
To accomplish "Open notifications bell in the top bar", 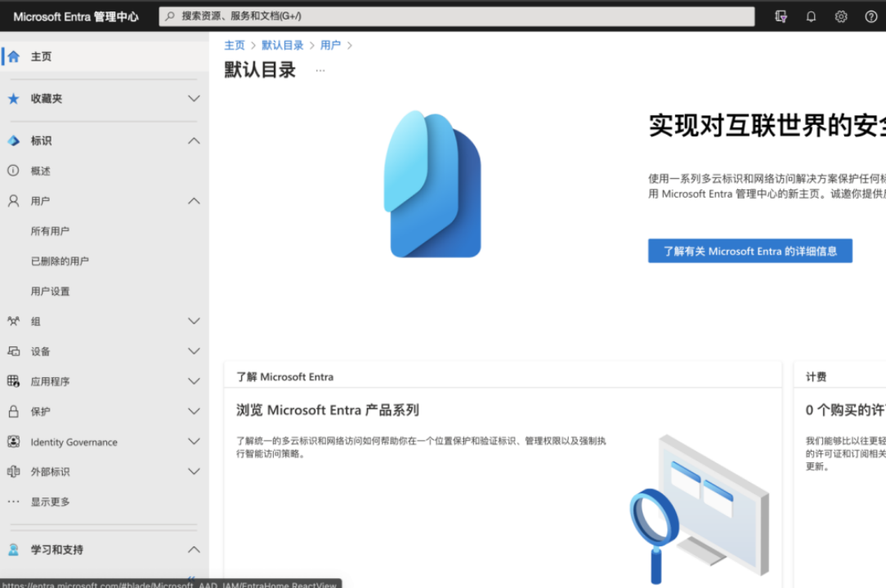I will 811,16.
